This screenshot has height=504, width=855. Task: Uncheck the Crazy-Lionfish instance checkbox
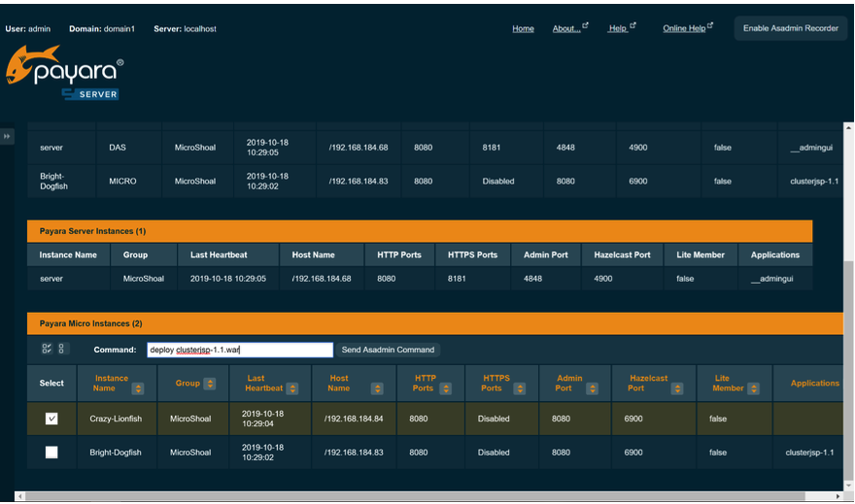(x=51, y=419)
